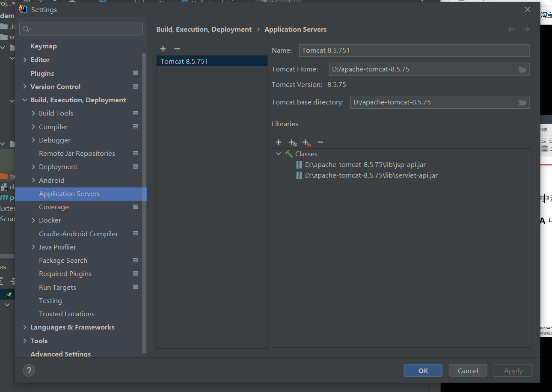This screenshot has height=392, width=552.
Task: Navigate forward with the right arrow
Action: [x=526, y=29]
